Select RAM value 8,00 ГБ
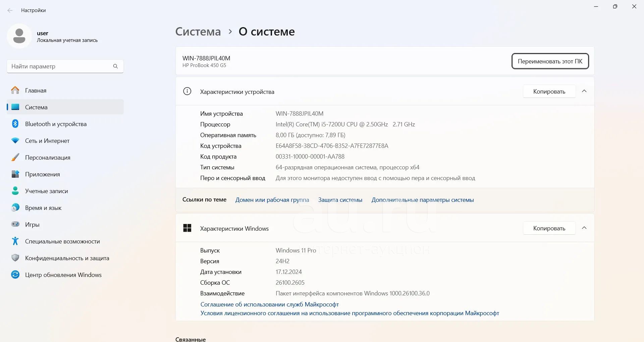The width and height of the screenshot is (644, 342). 310,135
